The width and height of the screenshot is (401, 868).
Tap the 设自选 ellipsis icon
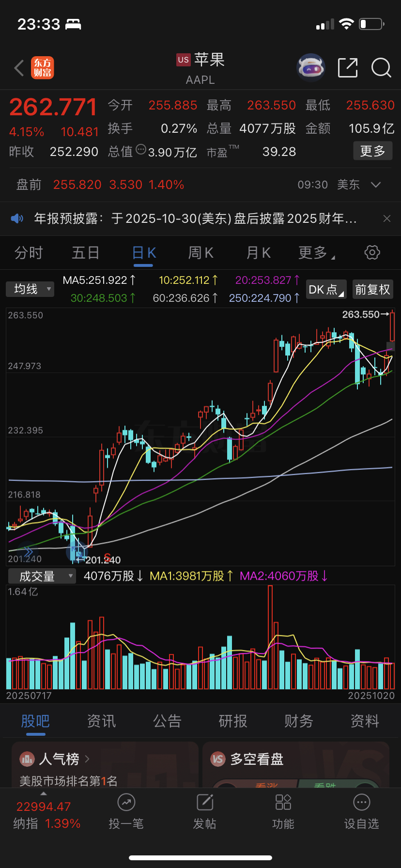(x=362, y=803)
